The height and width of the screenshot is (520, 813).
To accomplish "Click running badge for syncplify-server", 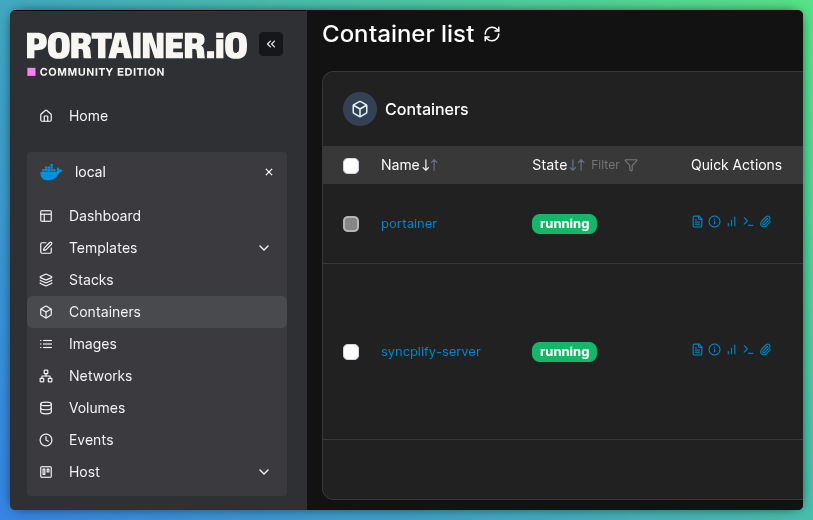I will point(564,352).
